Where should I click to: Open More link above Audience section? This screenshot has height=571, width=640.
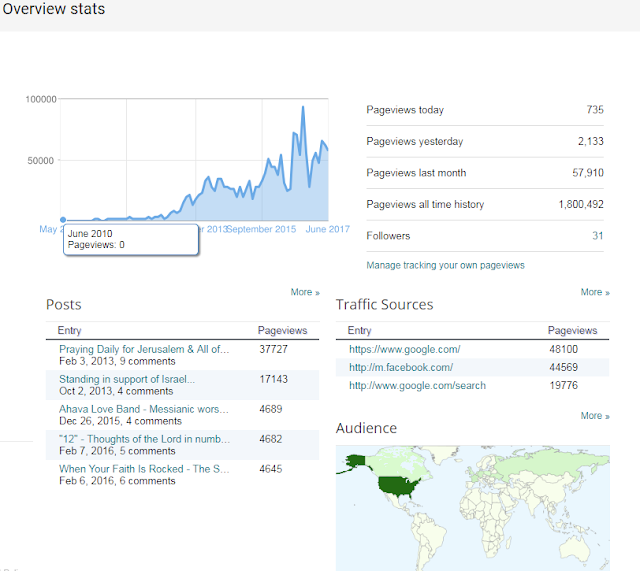pyautogui.click(x=595, y=416)
